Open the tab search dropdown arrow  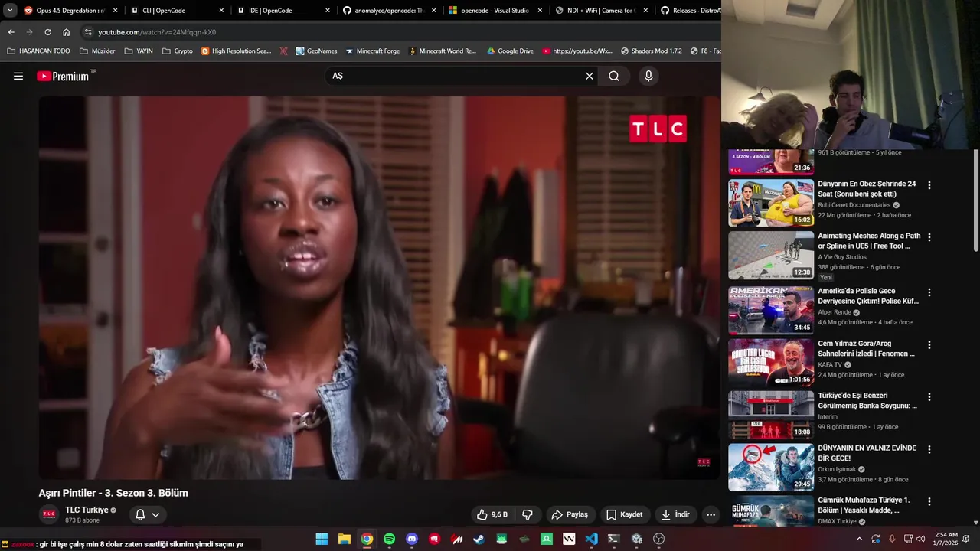[x=10, y=11]
